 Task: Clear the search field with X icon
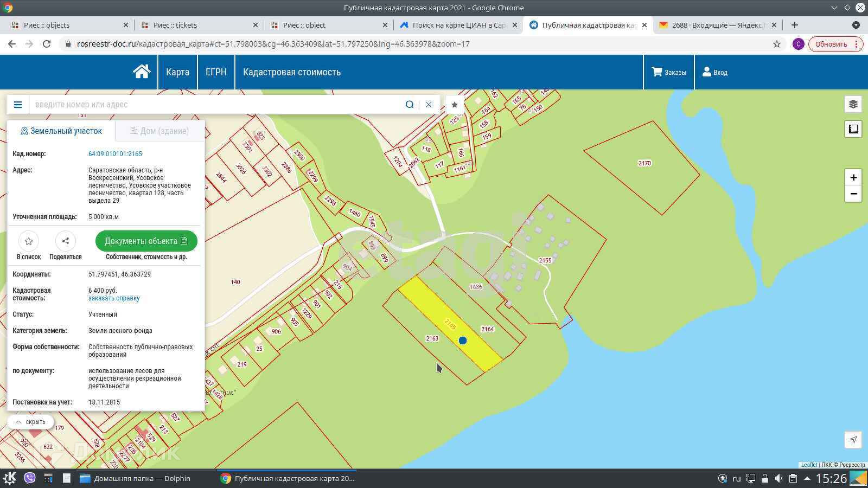tap(429, 105)
